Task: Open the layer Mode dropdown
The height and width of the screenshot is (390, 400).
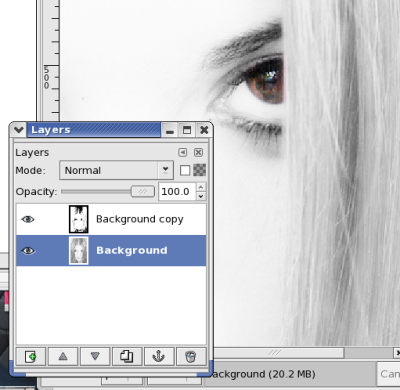Action: tap(116, 170)
